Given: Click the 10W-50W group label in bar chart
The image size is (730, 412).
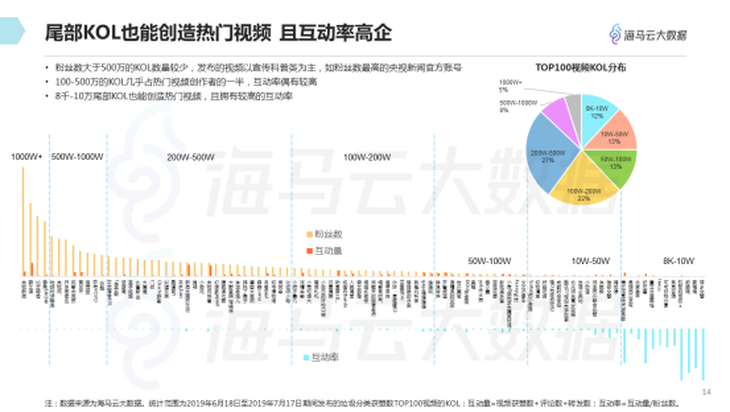Looking at the screenshot, I should click(590, 261).
